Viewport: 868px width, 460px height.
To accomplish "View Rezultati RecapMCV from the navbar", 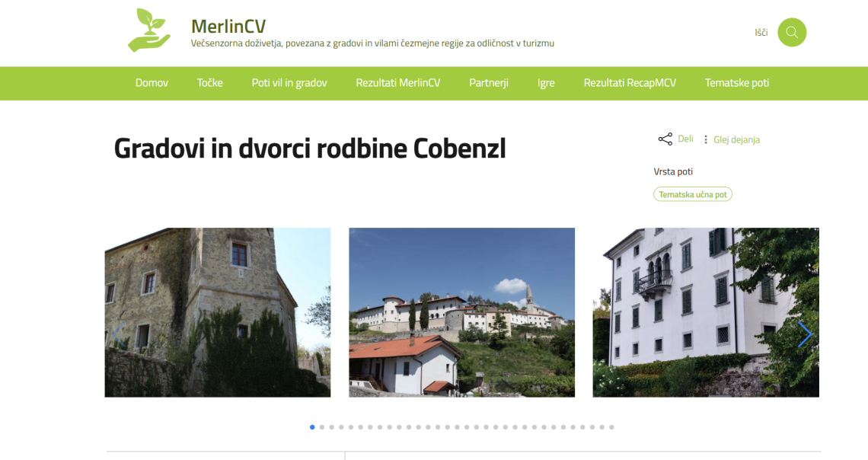I will pyautogui.click(x=630, y=83).
